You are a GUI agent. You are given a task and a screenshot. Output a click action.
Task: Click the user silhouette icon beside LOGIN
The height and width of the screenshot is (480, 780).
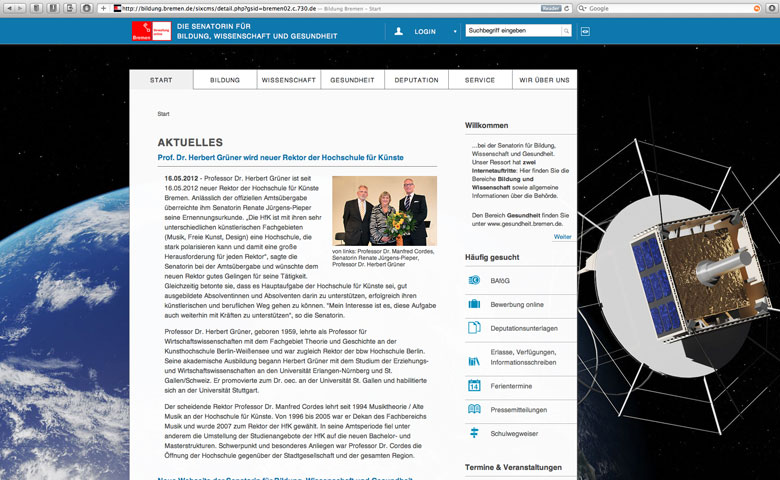[398, 31]
